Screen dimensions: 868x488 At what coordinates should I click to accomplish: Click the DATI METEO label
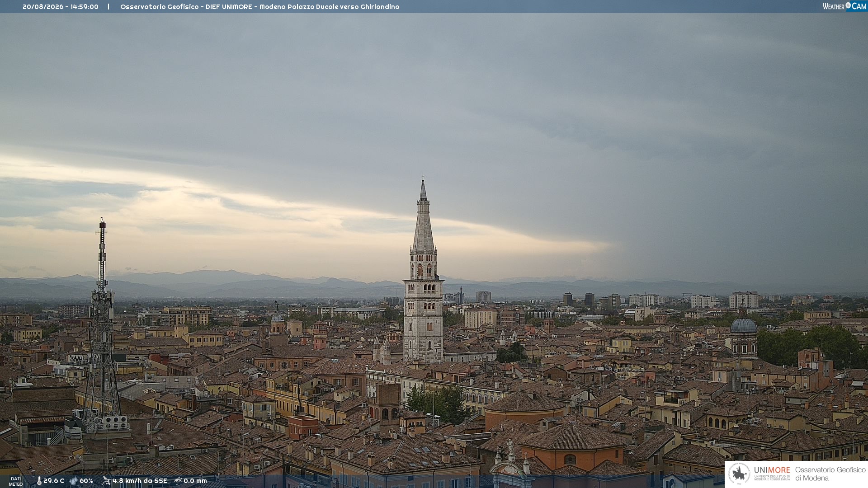16,481
